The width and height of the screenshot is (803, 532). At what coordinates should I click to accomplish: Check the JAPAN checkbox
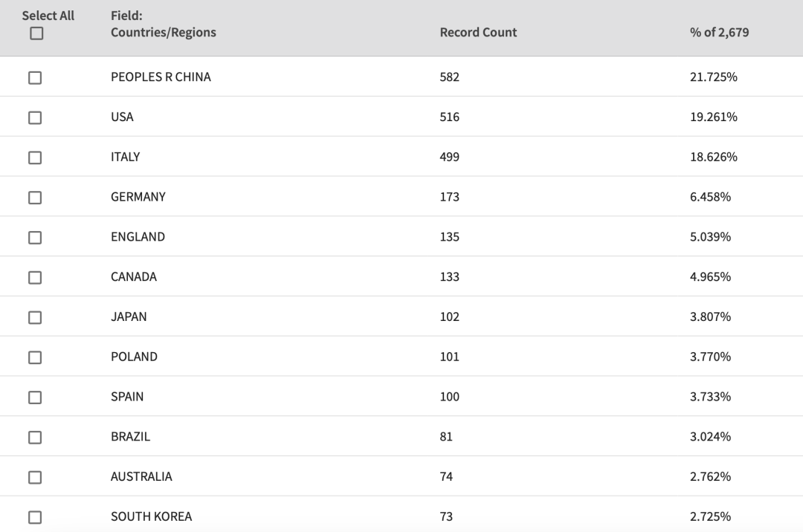point(35,318)
